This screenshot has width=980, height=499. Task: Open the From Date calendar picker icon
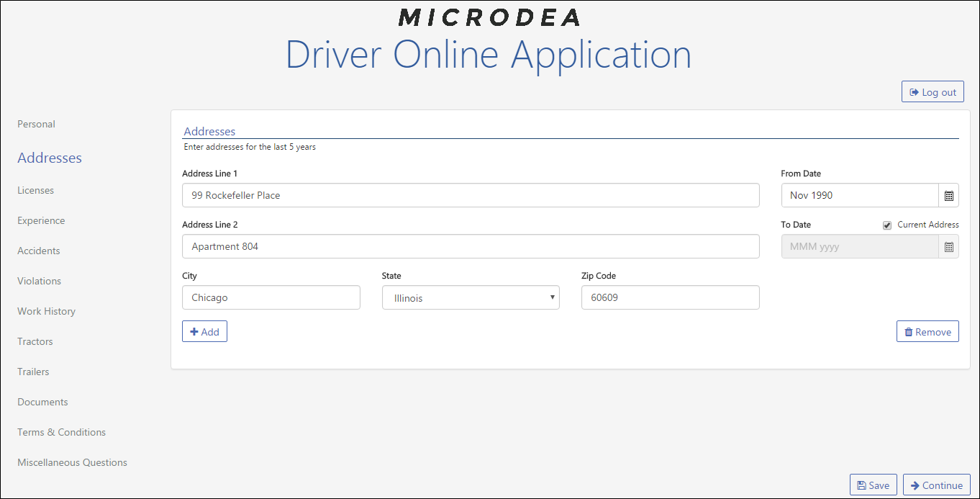[948, 195]
